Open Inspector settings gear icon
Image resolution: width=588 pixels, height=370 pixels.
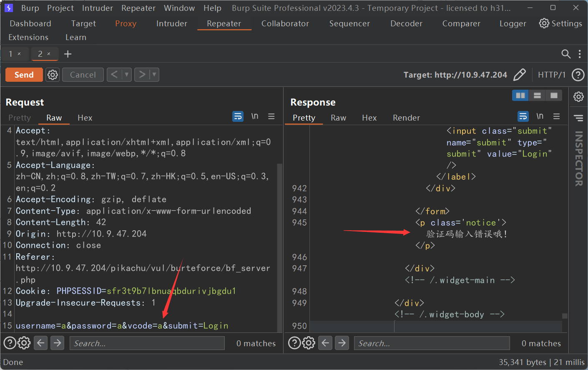click(578, 97)
